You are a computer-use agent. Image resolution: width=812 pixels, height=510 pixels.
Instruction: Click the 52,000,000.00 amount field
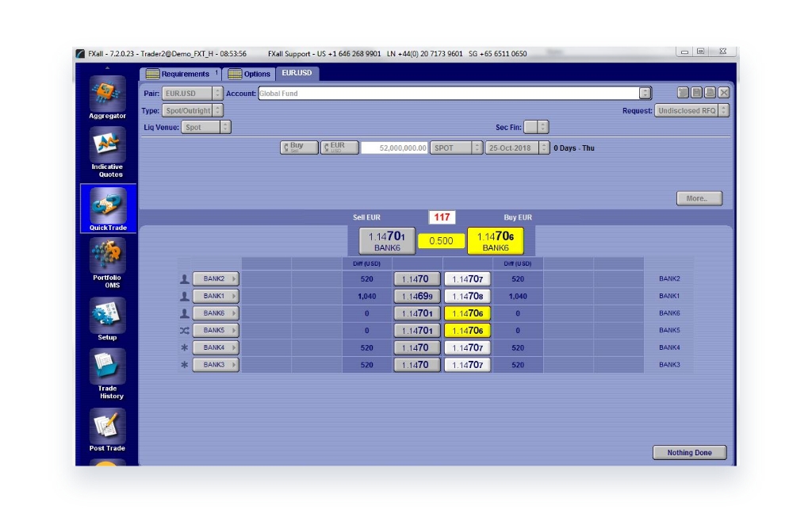(x=395, y=148)
